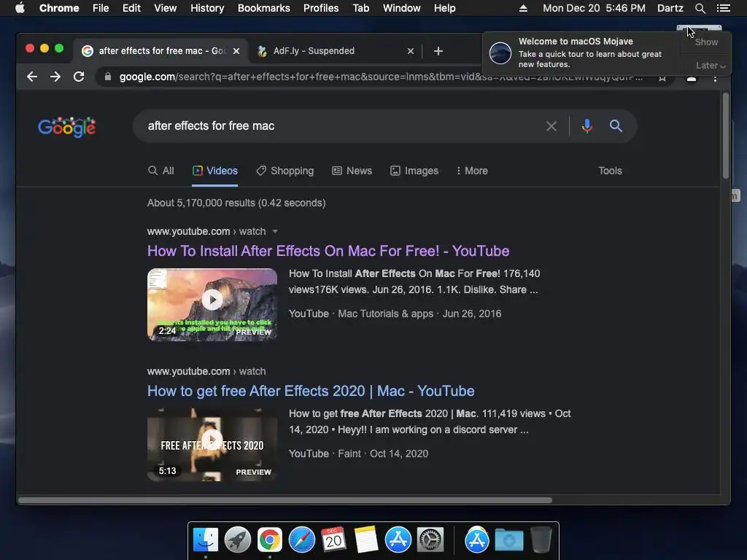Click the vertical page scrollbar

tap(726, 136)
